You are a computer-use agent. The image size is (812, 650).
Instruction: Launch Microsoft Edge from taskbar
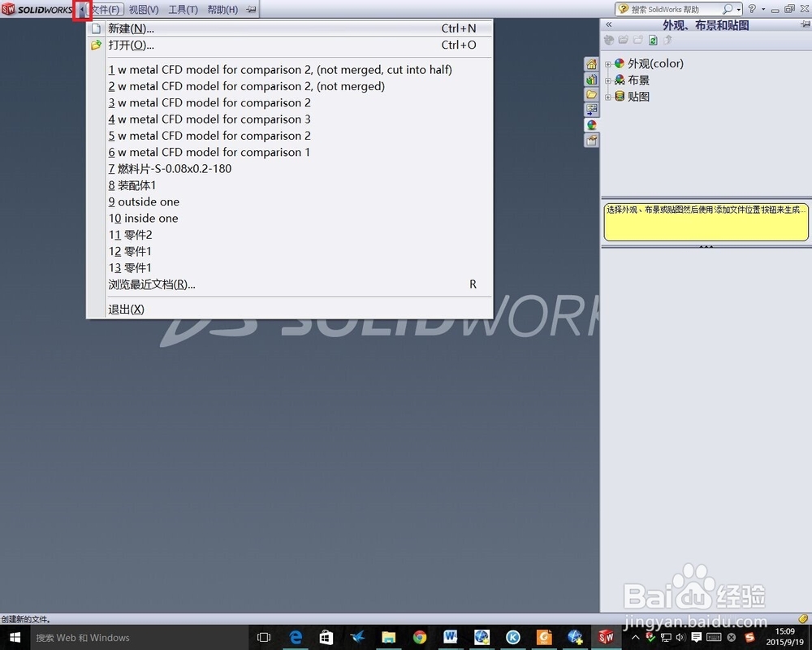[296, 637]
